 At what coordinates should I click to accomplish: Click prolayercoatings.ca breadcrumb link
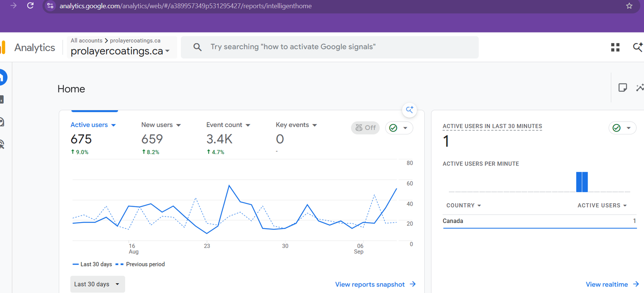tap(135, 41)
